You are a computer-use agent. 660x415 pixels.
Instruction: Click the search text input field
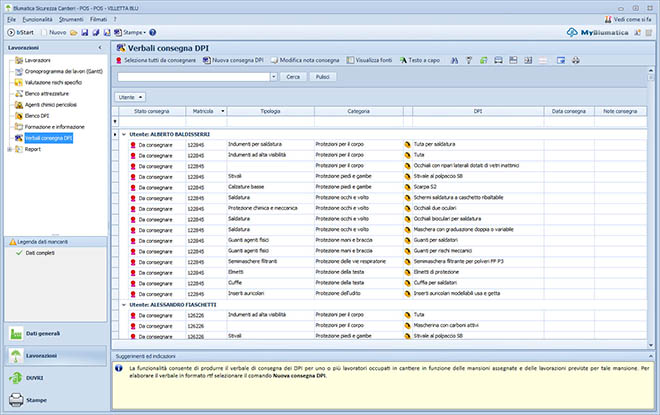[x=192, y=76]
